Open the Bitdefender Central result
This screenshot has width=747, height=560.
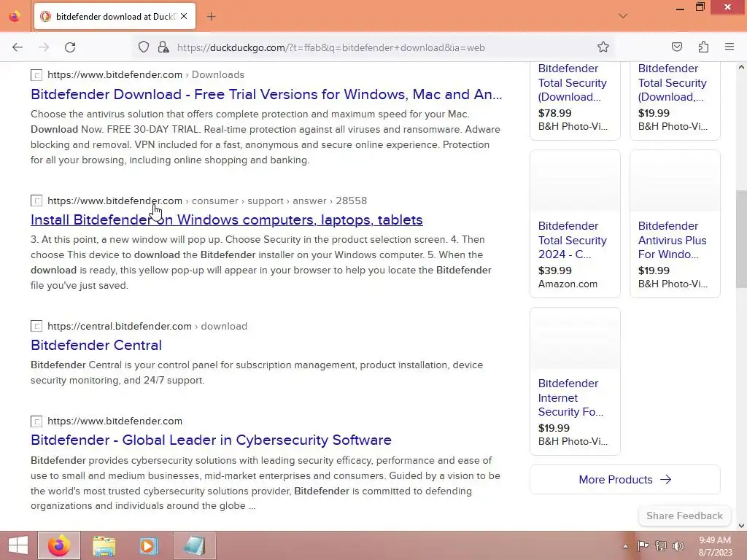click(96, 345)
